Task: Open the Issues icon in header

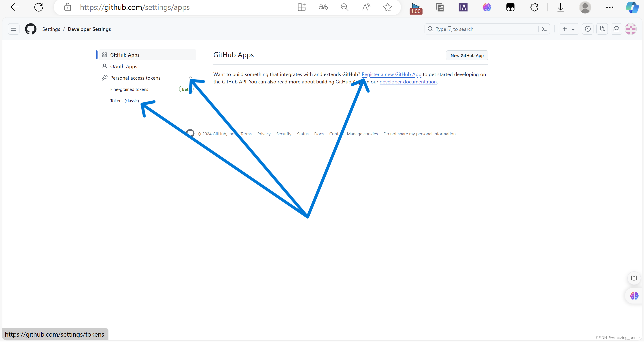Action: (x=588, y=29)
